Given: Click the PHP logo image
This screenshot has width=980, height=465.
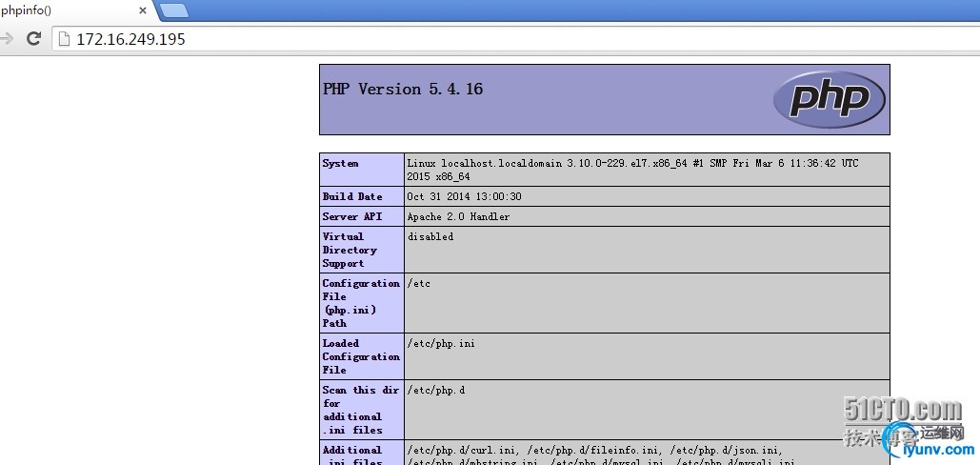Looking at the screenshot, I should pyautogui.click(x=829, y=99).
